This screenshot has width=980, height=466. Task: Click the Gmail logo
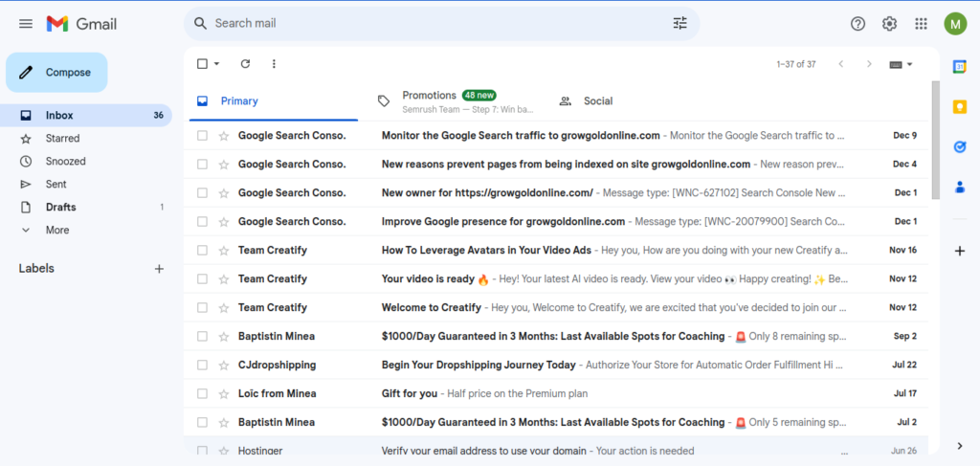click(81, 24)
